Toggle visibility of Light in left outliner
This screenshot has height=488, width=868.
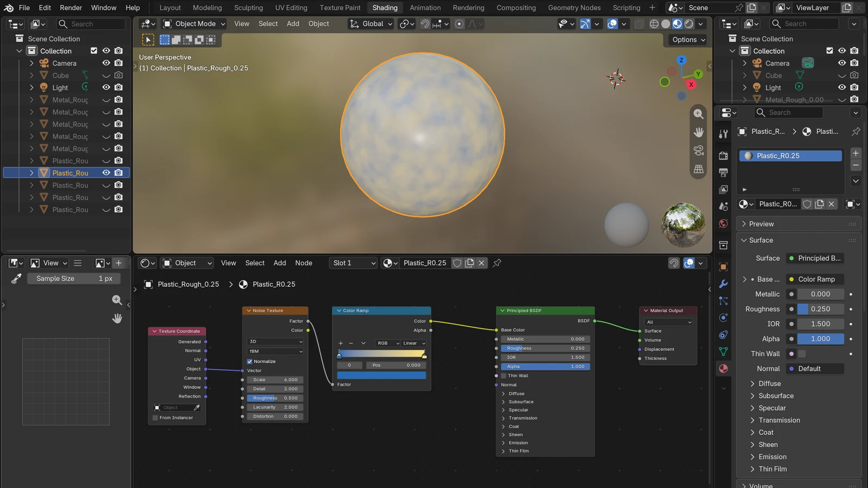pyautogui.click(x=106, y=87)
